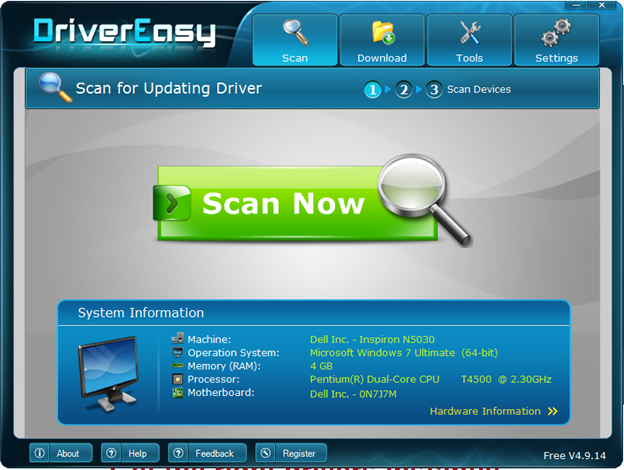This screenshot has width=624, height=470.
Task: Click the '4 GB' memory value
Action: pos(321,366)
